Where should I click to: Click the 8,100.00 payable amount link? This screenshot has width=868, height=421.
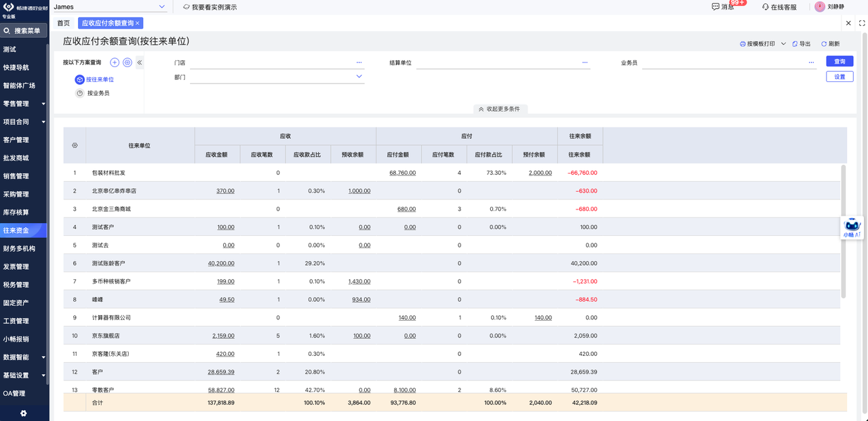click(x=405, y=390)
